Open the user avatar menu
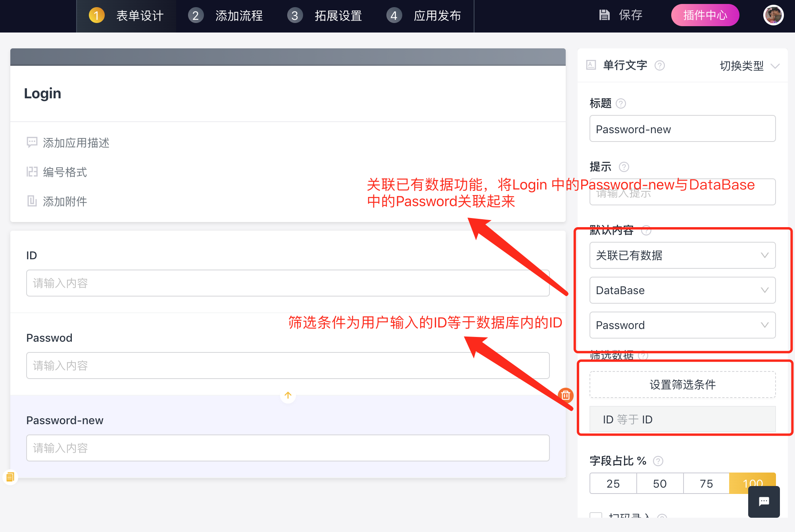 (773, 15)
